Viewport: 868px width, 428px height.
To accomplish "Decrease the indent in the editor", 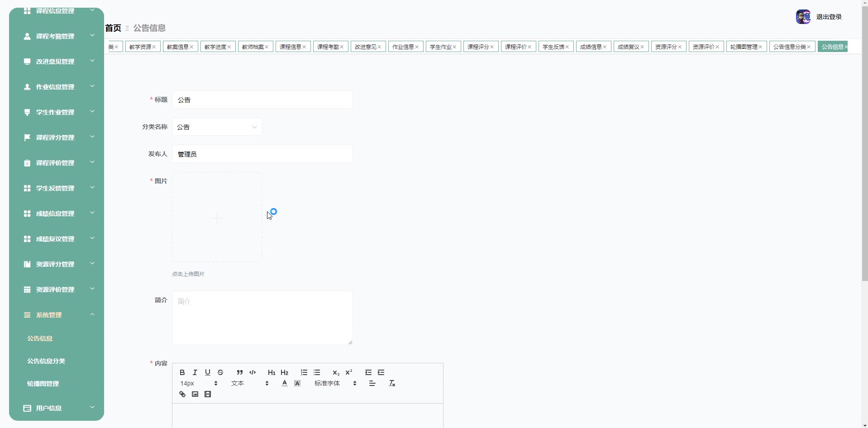I will click(x=368, y=372).
